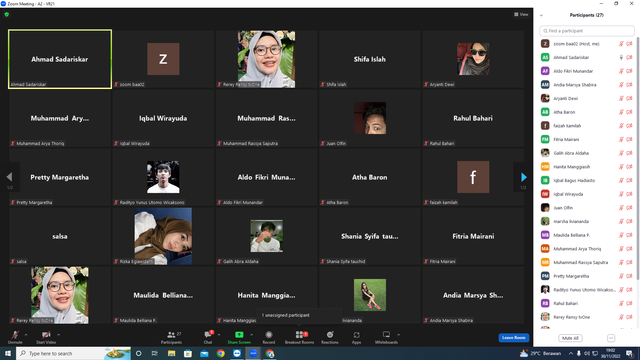Image resolution: width=640 pixels, height=360 pixels.
Task: Toggle mic for Aryanti Dewi in list
Action: click(x=621, y=98)
